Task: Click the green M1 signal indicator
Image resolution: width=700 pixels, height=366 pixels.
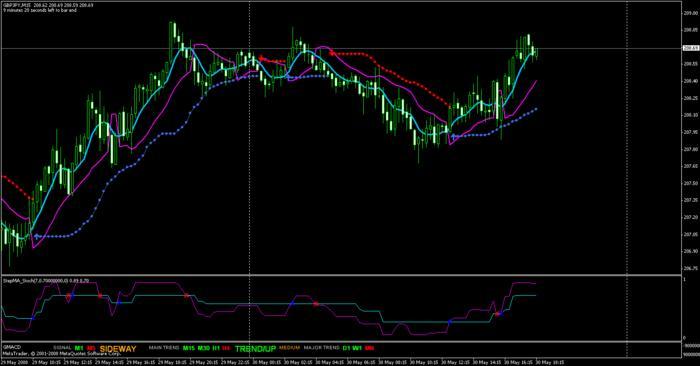Action: coord(79,348)
